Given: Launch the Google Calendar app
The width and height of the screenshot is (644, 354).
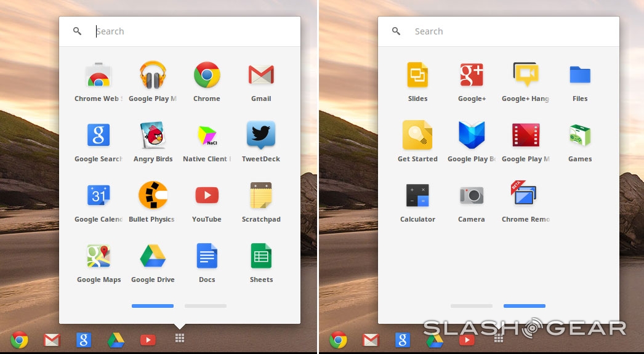Looking at the screenshot, I should pyautogui.click(x=99, y=196).
